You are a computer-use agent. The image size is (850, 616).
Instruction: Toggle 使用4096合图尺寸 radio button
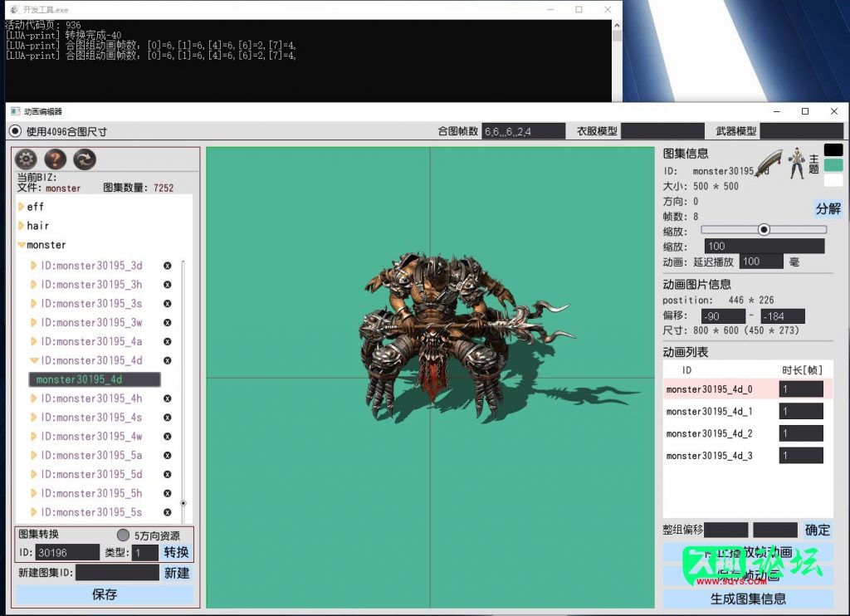(15, 131)
